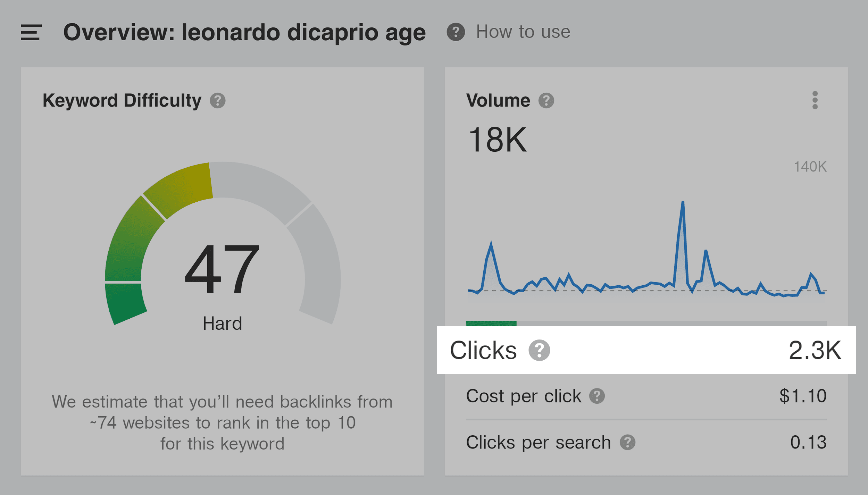This screenshot has height=495, width=868.
Task: Click the backlinks estimate description text
Action: (222, 422)
